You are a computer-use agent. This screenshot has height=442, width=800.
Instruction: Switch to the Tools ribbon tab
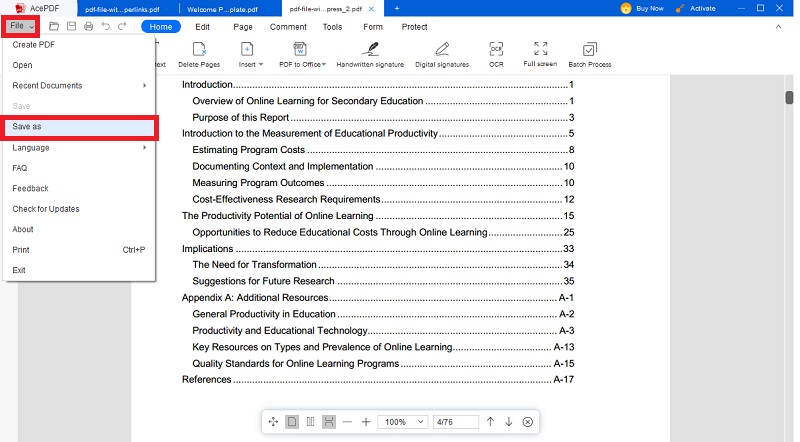click(x=332, y=27)
